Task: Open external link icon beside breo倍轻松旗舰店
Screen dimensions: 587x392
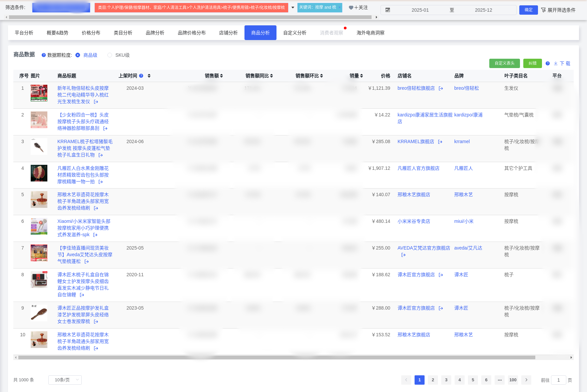Action: pyautogui.click(x=441, y=88)
